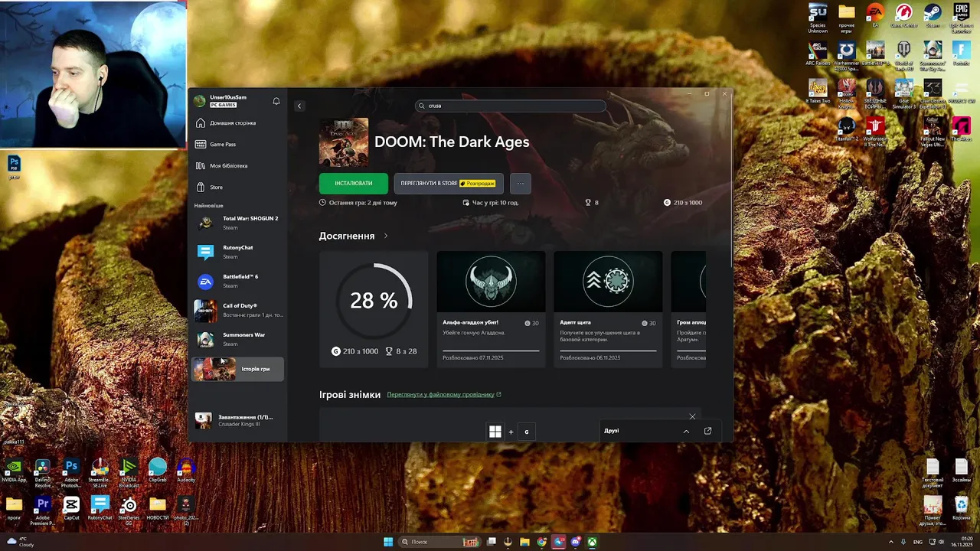
Task: Open the Адепт щита achievement card
Action: click(608, 309)
